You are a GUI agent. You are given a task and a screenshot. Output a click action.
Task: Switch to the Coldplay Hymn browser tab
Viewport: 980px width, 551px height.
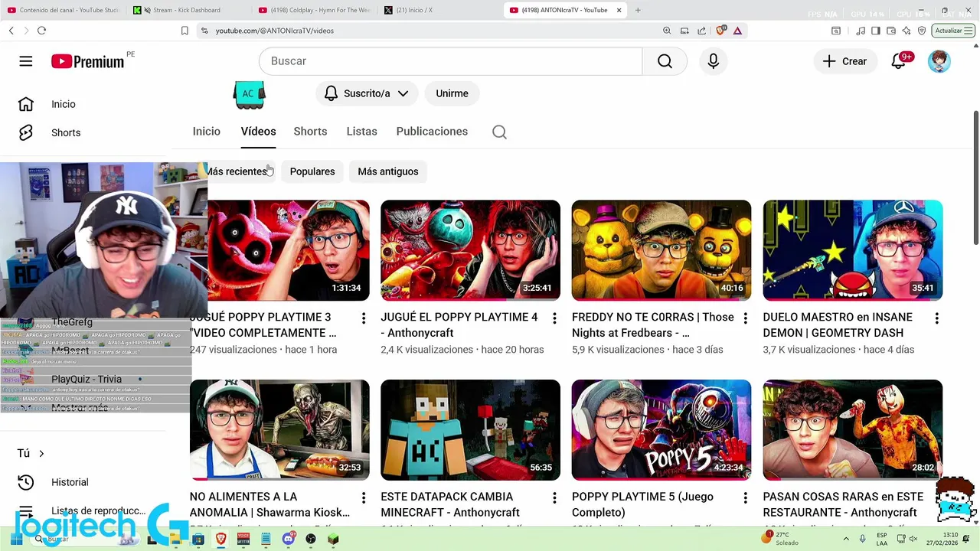pyautogui.click(x=314, y=10)
